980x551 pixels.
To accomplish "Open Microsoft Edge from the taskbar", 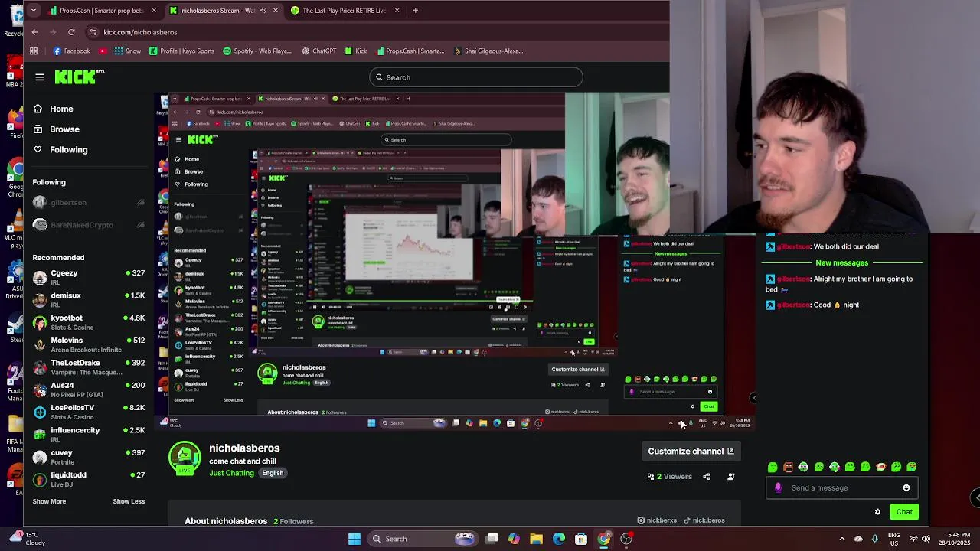I will pos(559,539).
